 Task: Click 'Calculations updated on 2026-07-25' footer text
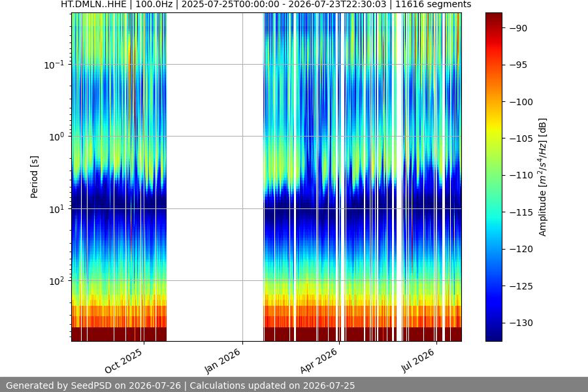(x=272, y=385)
